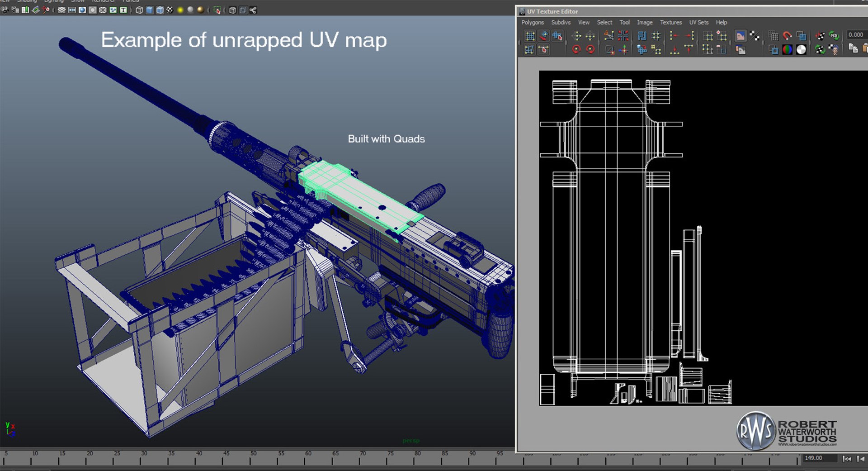
Task: Rotate UVs counterclockwise in UV editor
Action: (576, 49)
